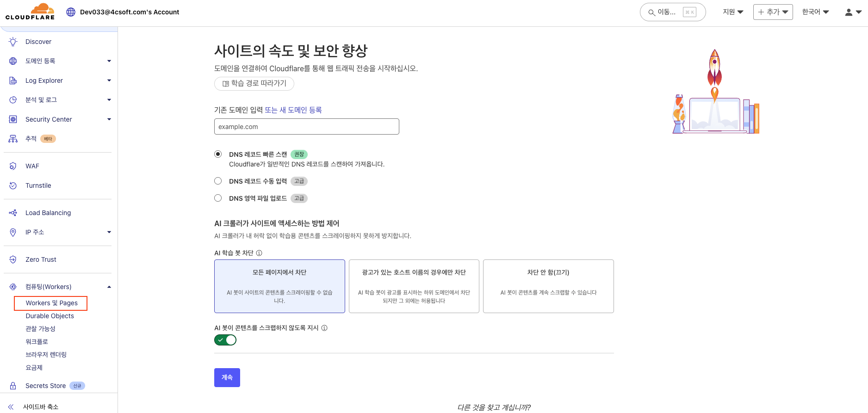Screen dimensions: 868x413
Task: Click the Discover lightbulb icon
Action: pyautogui.click(x=13, y=42)
